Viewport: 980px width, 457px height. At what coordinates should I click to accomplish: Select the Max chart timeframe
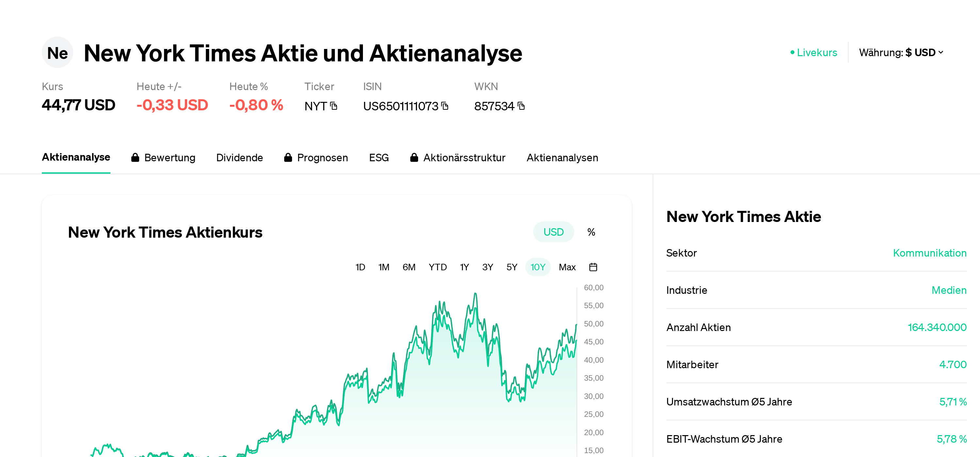(567, 267)
